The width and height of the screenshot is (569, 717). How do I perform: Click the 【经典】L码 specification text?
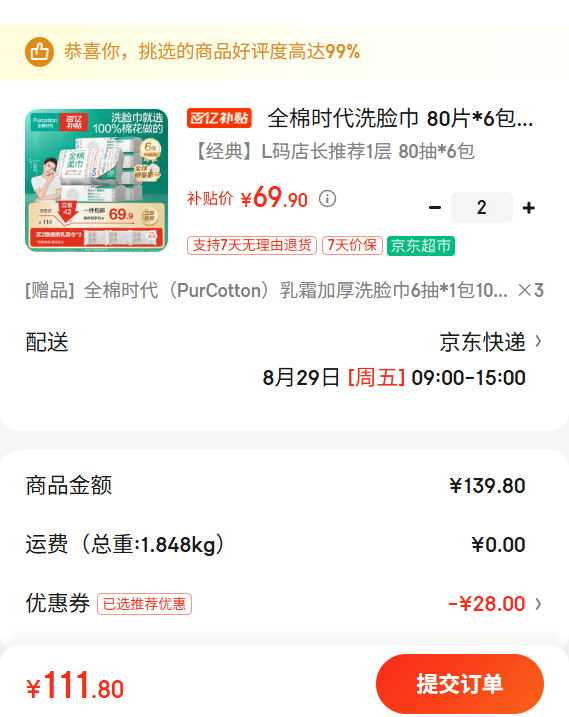coord(335,151)
